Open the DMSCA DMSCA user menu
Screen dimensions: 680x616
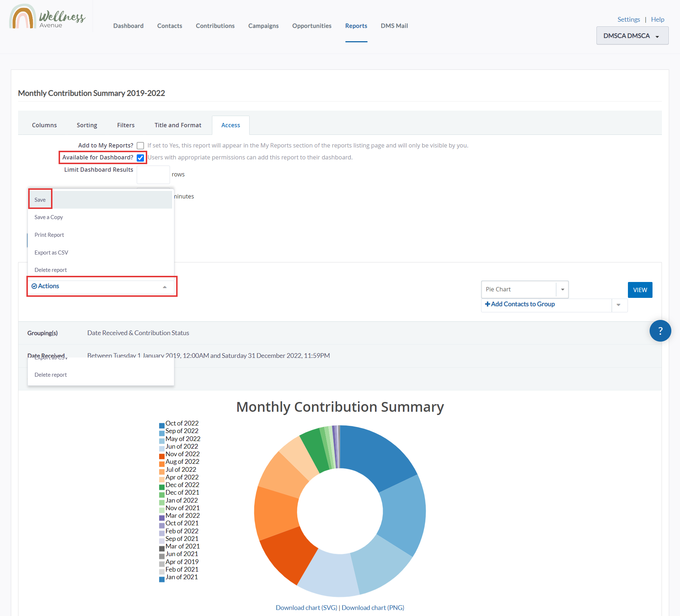pos(632,36)
